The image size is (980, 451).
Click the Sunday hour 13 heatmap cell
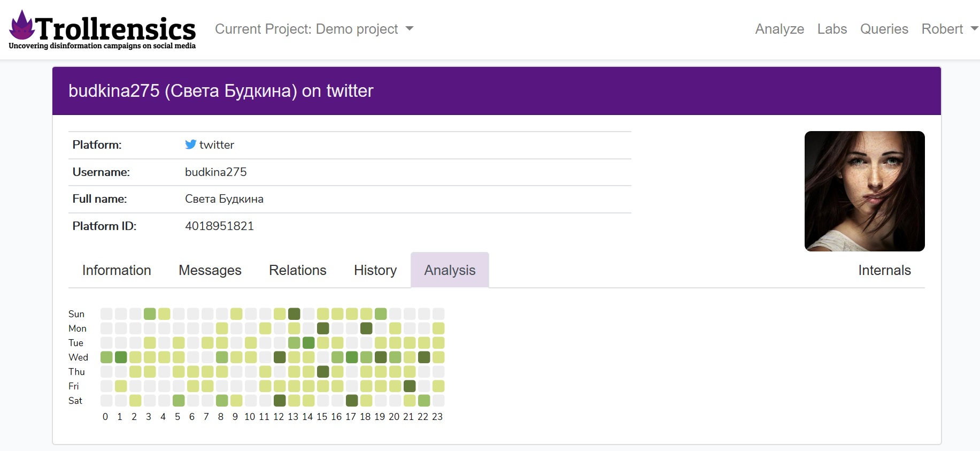coord(294,314)
